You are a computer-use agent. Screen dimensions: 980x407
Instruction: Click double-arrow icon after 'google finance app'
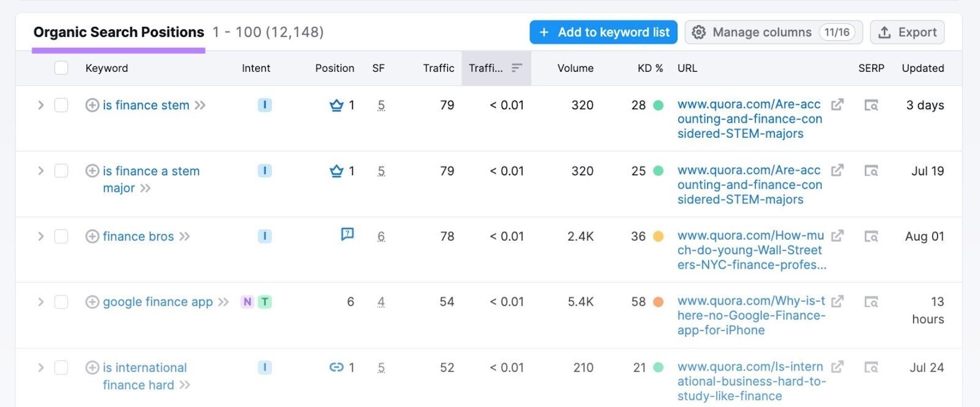pyautogui.click(x=224, y=302)
